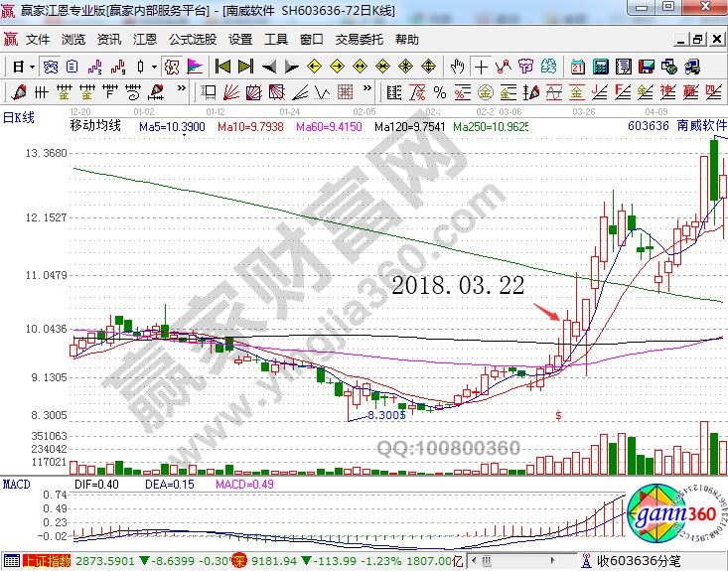
Task: Select the yellow left-arrow diamond icon
Action: point(315,67)
